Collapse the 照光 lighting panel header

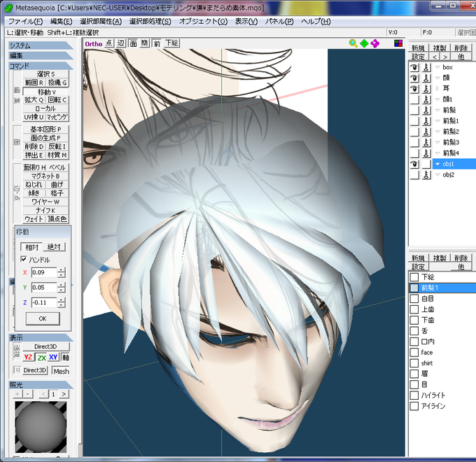pyautogui.click(x=41, y=385)
